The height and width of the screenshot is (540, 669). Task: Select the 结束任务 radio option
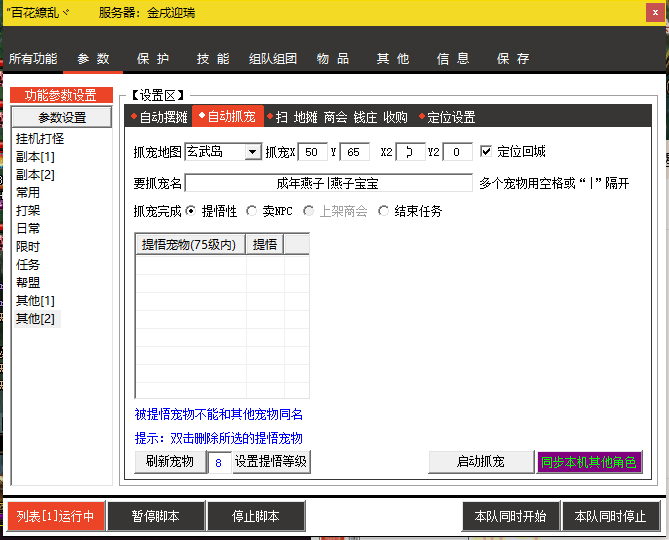tap(383, 211)
